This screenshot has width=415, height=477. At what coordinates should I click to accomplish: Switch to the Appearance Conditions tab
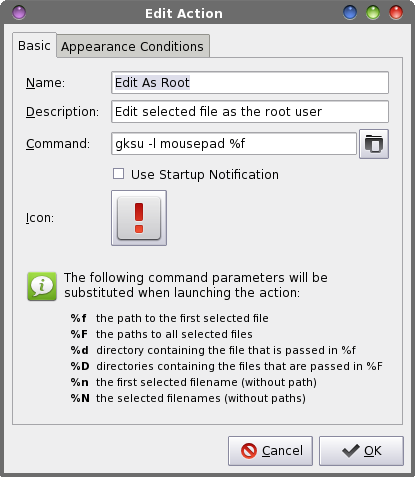(133, 46)
